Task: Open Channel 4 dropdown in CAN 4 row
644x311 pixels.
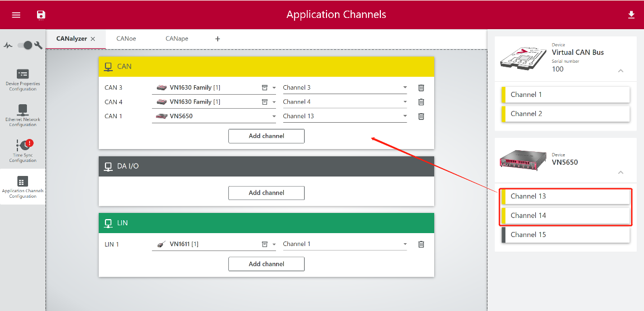Action: click(x=344, y=102)
